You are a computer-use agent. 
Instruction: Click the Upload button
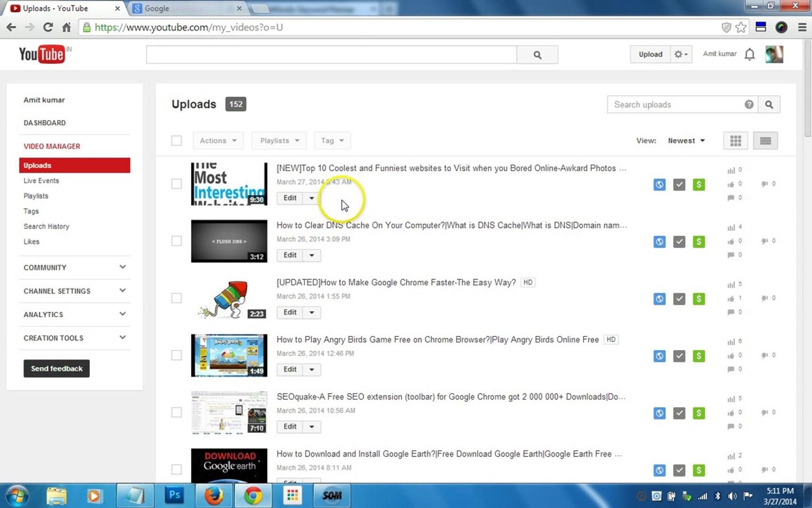[x=650, y=55]
